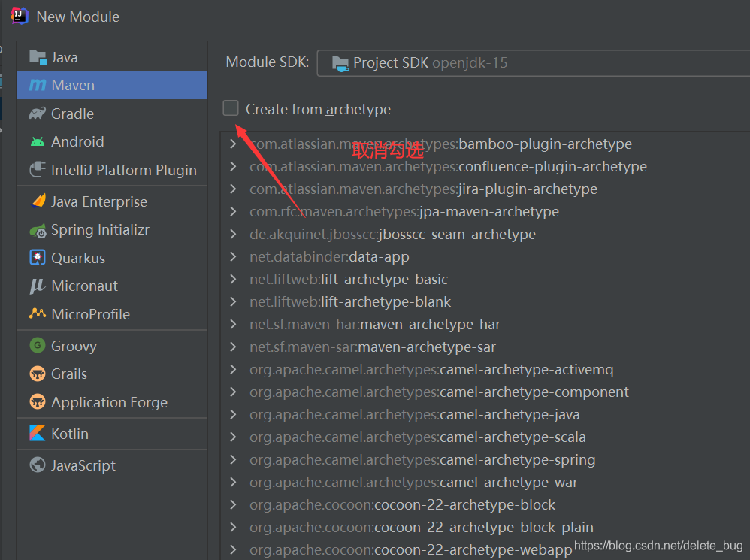Expand the cocoon-22-archetype-block-plain node

pyautogui.click(x=233, y=527)
